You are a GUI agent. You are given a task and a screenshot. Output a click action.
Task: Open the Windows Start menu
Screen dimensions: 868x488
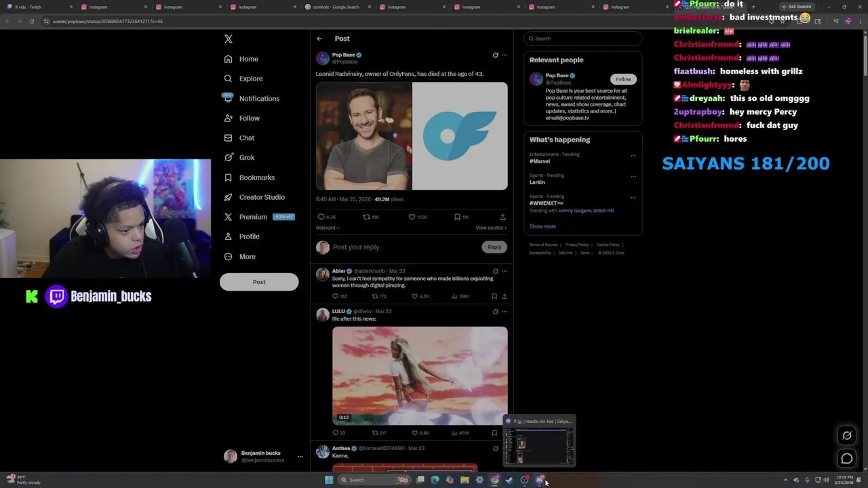(329, 480)
